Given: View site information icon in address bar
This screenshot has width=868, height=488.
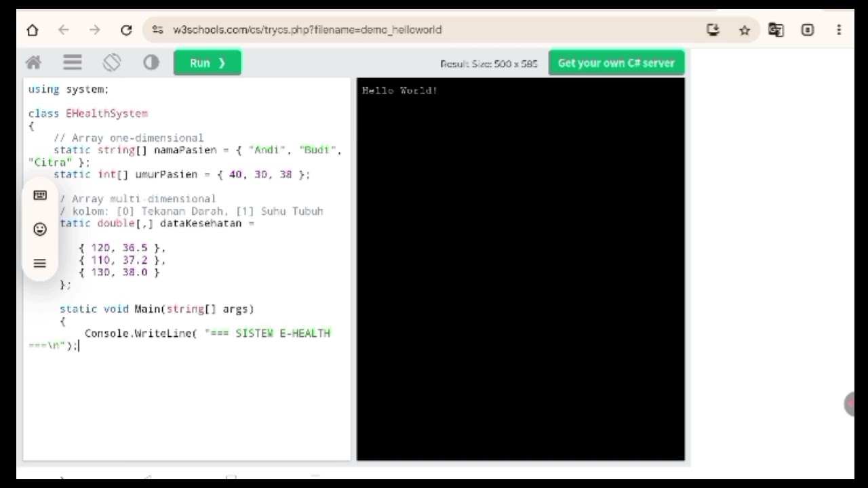Looking at the screenshot, I should coord(157,30).
